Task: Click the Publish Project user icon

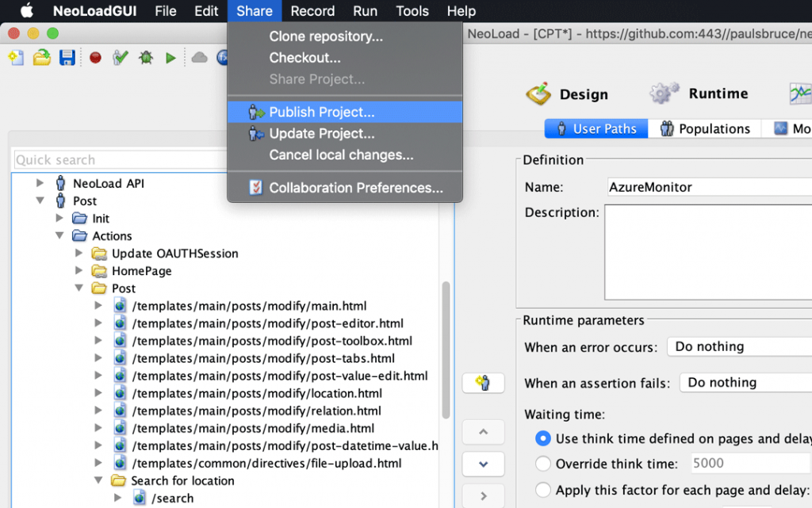Action: click(x=256, y=113)
